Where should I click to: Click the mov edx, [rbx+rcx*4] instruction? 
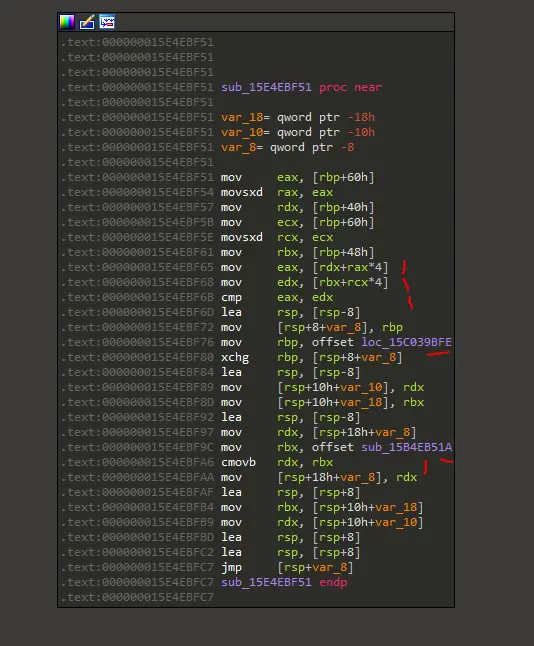(x=304, y=283)
